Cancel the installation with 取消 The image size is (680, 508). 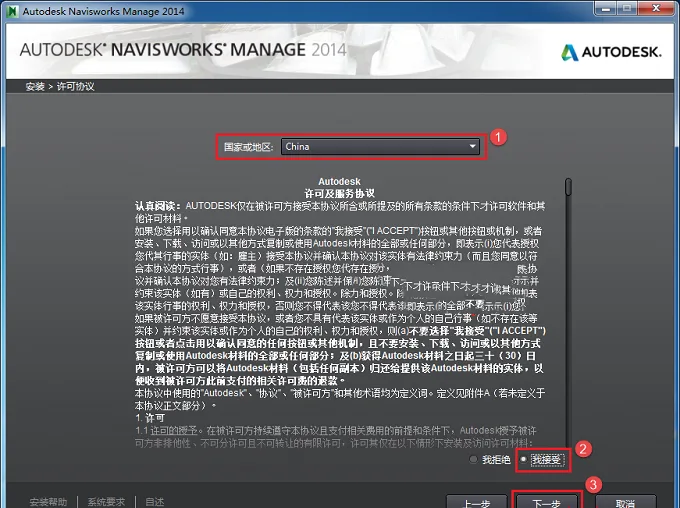click(625, 502)
